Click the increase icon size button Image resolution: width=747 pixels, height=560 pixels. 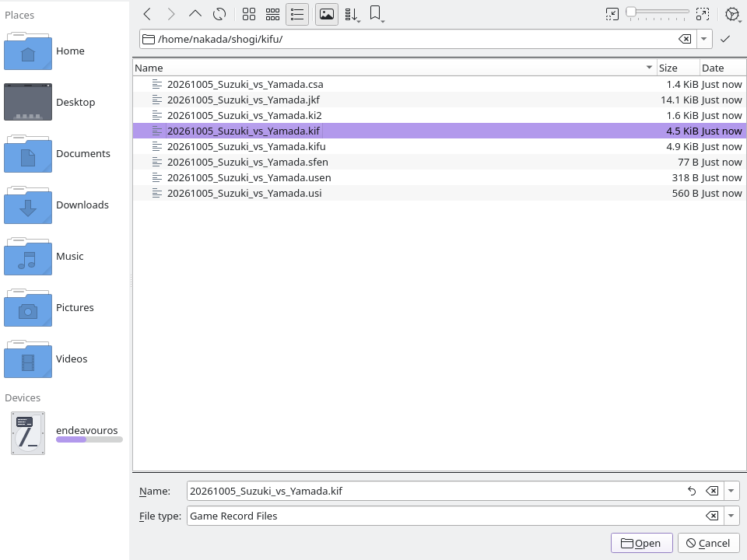703,14
